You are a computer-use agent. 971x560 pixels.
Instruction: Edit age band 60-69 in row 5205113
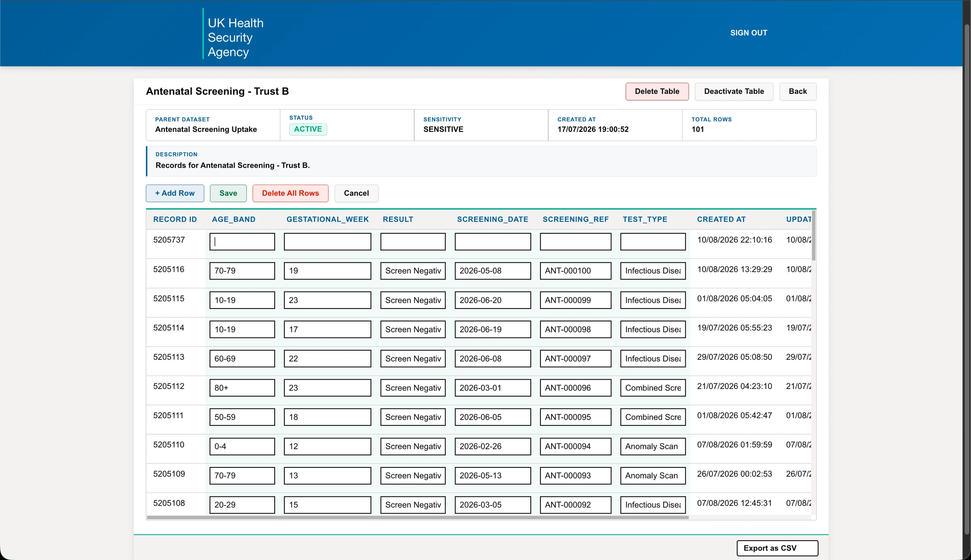pos(242,359)
